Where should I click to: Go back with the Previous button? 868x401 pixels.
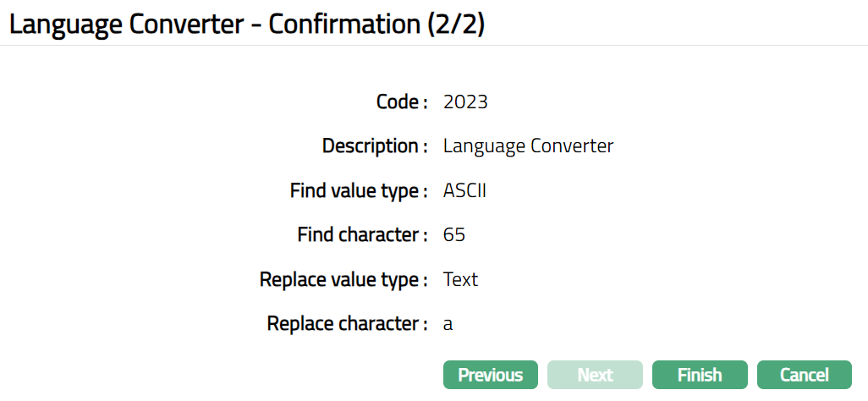pyautogui.click(x=491, y=375)
